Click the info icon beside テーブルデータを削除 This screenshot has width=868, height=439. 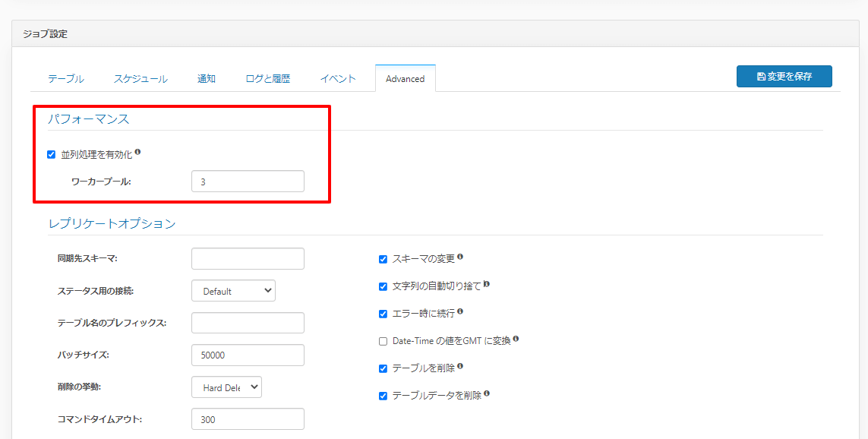tap(487, 393)
